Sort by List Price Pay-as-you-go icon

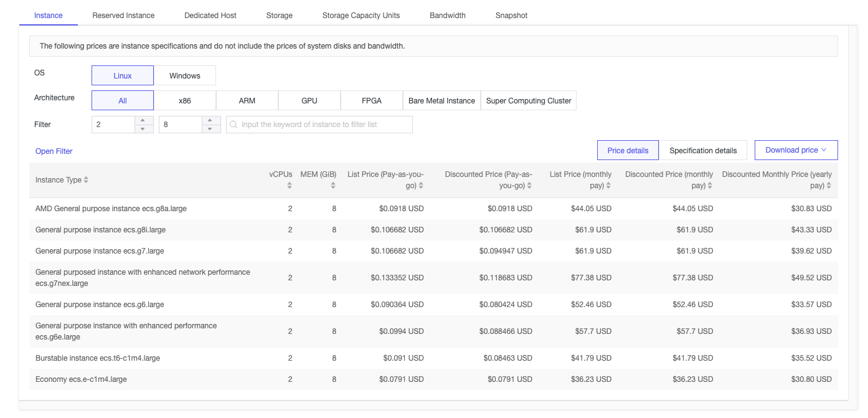coord(422,186)
